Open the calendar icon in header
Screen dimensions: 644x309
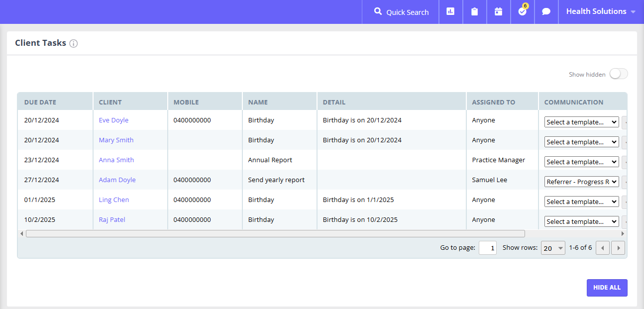click(x=498, y=11)
